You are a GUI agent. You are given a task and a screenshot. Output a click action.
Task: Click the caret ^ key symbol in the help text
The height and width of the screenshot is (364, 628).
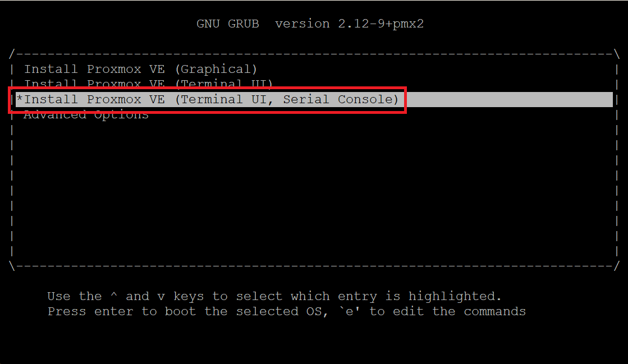tap(114, 296)
